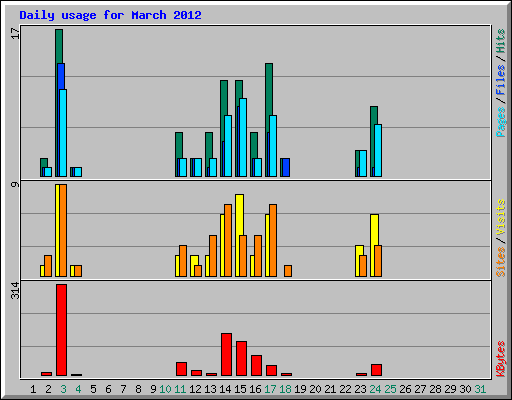
Task: Select the "Files" legend label
Action: [x=500, y=80]
